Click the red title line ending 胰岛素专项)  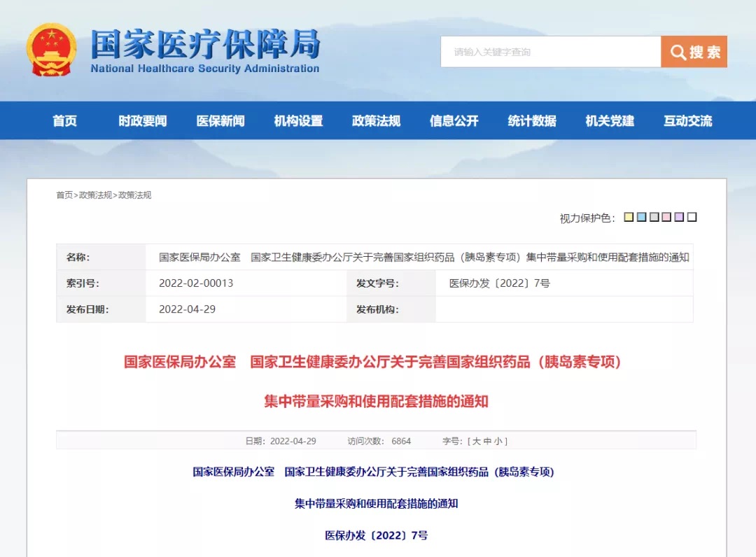pyautogui.click(x=372, y=362)
